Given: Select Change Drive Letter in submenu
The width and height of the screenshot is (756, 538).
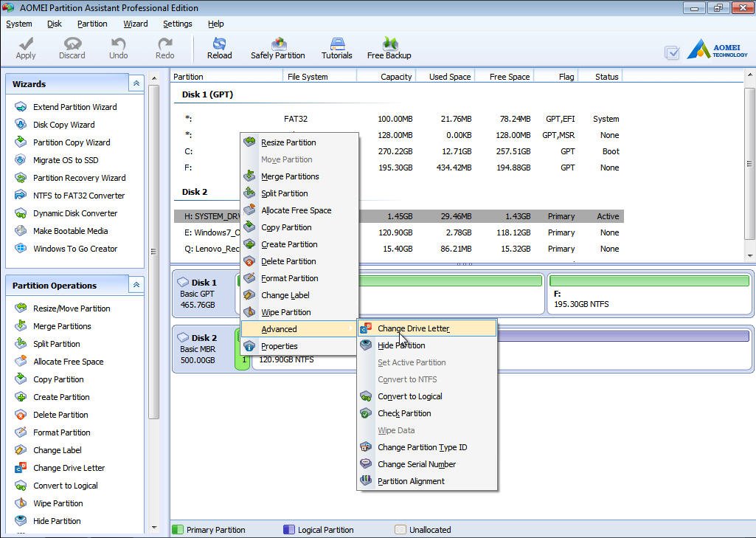Looking at the screenshot, I should 413,328.
